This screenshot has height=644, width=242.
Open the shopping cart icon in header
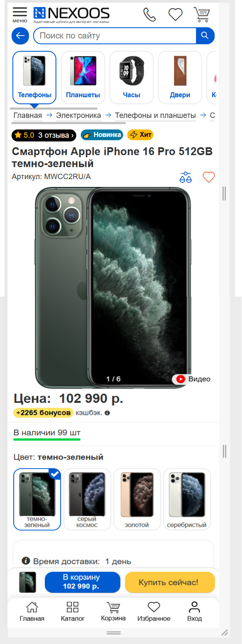201,14
